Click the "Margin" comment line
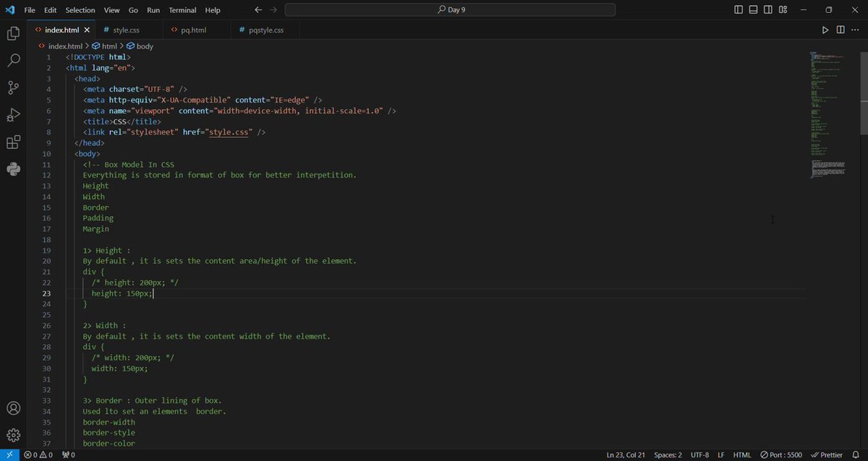The image size is (868, 461). coord(95,229)
